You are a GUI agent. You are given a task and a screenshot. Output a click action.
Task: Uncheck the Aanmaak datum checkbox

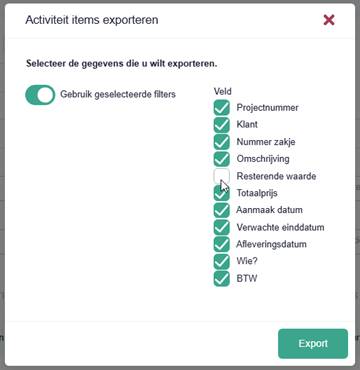click(x=222, y=210)
